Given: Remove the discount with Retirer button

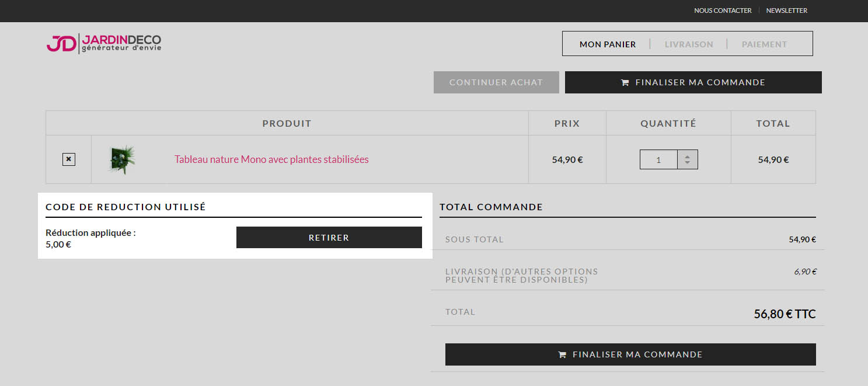Looking at the screenshot, I should click(x=329, y=238).
